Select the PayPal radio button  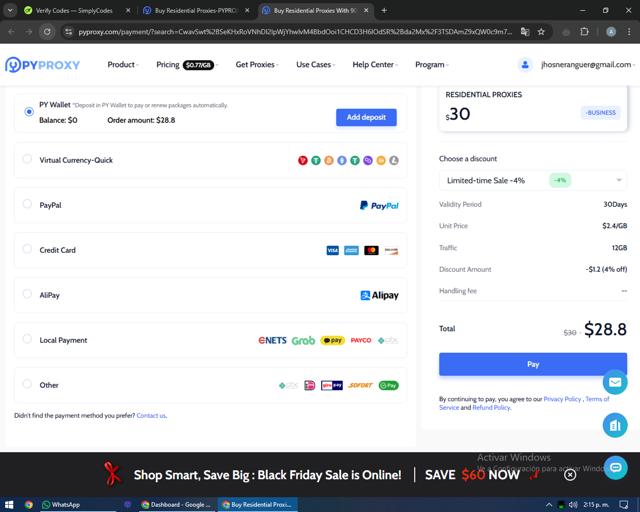(x=27, y=204)
